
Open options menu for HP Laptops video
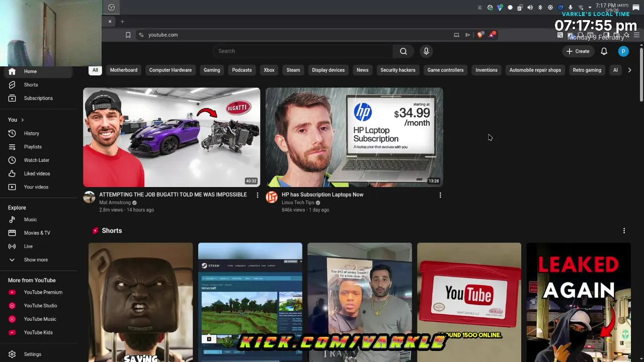pyautogui.click(x=440, y=195)
